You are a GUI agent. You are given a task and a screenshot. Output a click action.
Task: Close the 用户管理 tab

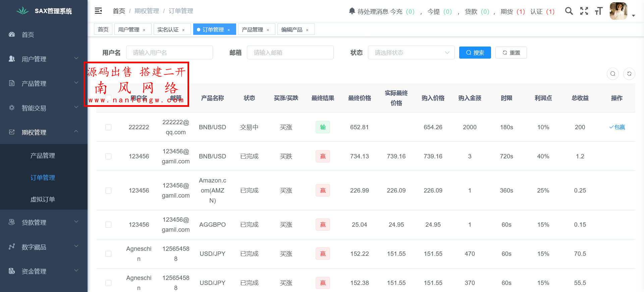(x=144, y=30)
